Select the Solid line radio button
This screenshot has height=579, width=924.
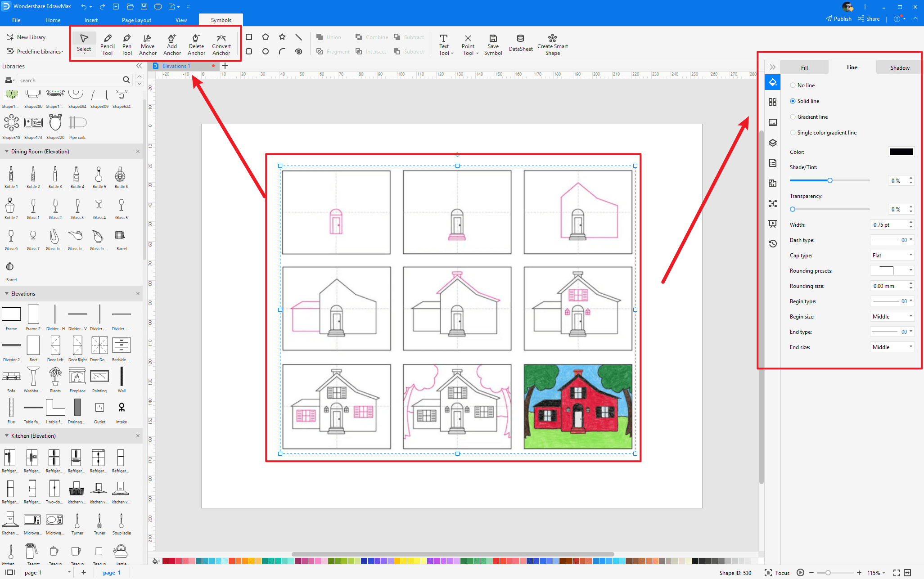coord(792,101)
